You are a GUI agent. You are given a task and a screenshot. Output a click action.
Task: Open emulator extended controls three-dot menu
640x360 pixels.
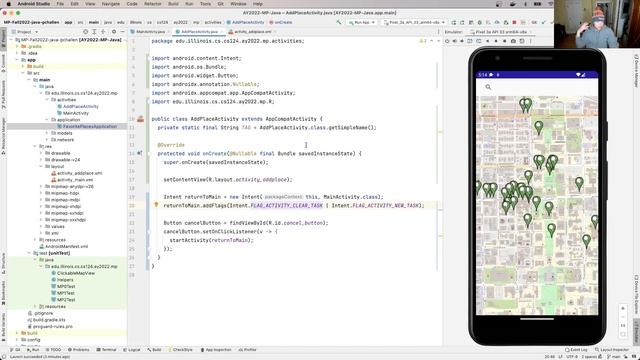click(531, 41)
